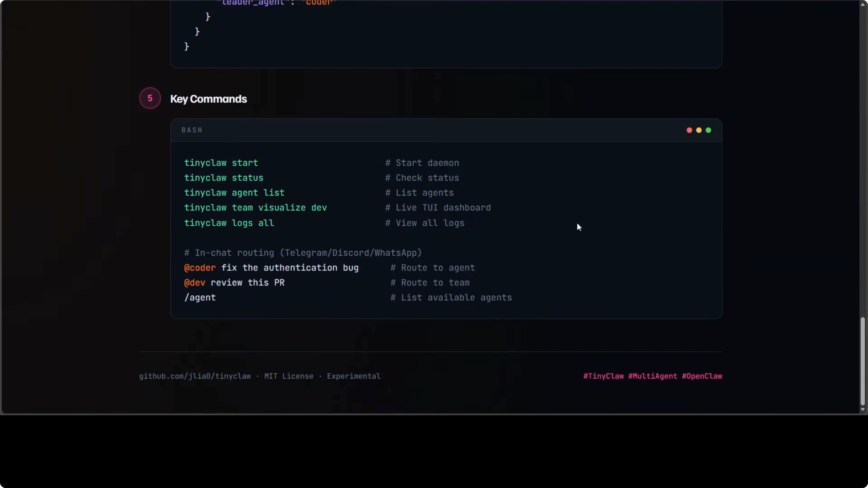Click the yellow minimize dot on the code block

click(698, 130)
